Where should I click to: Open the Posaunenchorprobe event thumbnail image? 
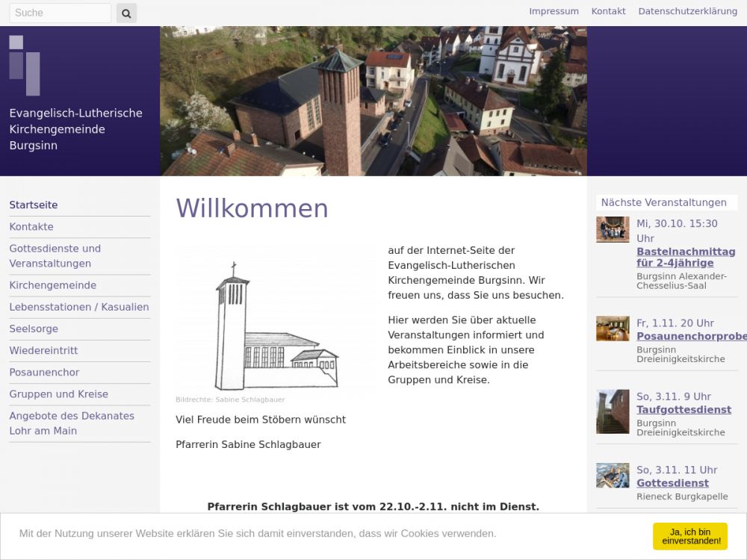613,329
